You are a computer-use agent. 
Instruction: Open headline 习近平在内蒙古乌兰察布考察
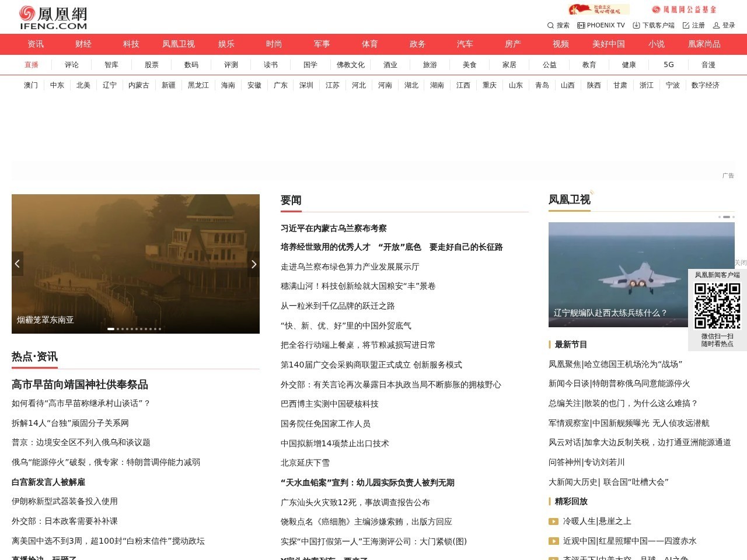(x=334, y=228)
